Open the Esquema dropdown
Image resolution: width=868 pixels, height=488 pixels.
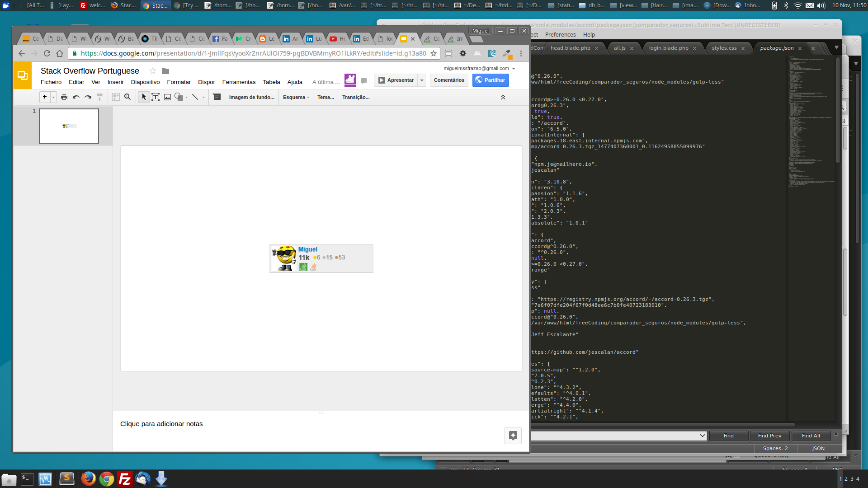[296, 97]
